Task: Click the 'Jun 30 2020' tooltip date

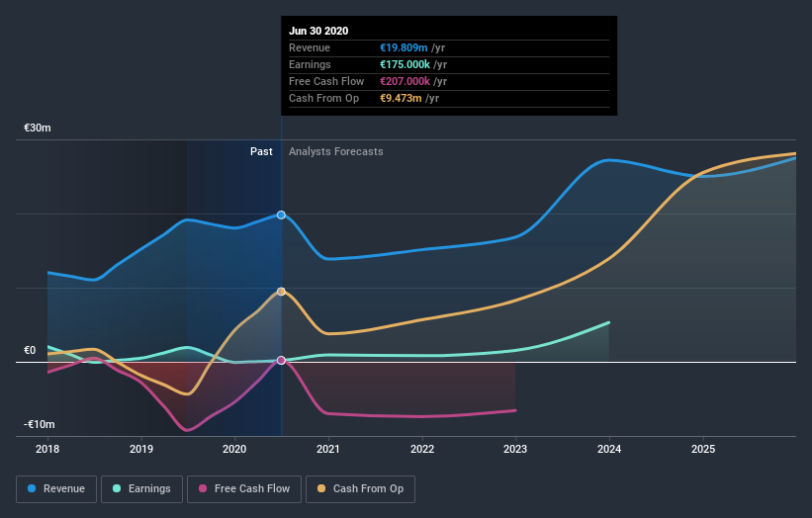Action: [x=318, y=31]
